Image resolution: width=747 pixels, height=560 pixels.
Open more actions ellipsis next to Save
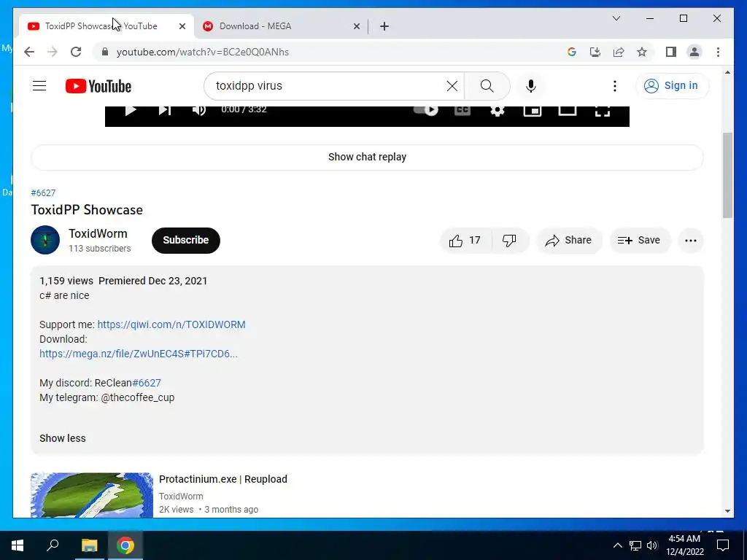pyautogui.click(x=691, y=241)
